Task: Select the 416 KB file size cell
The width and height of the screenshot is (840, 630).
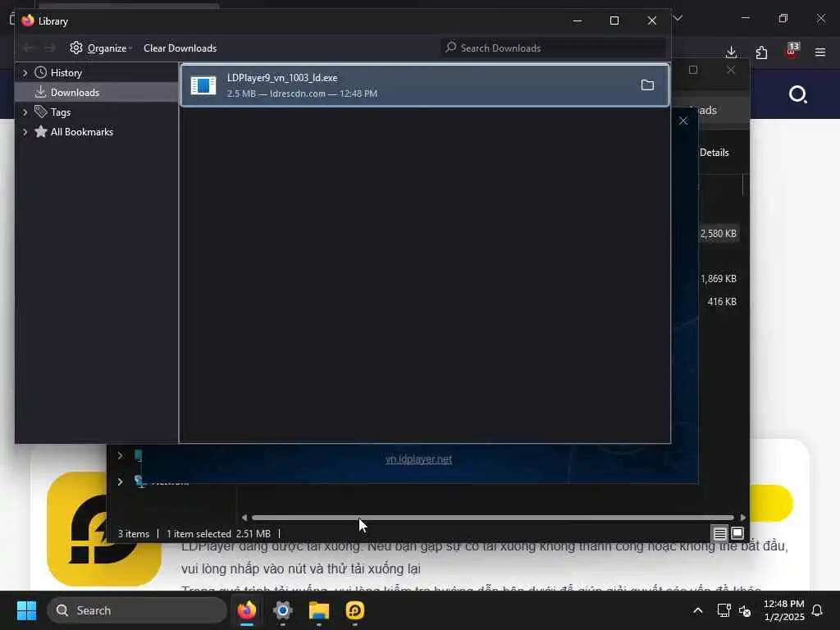Action: pos(722,302)
